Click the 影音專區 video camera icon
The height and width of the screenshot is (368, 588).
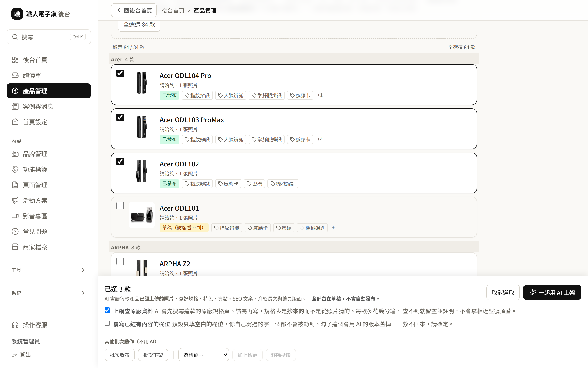[x=15, y=216]
